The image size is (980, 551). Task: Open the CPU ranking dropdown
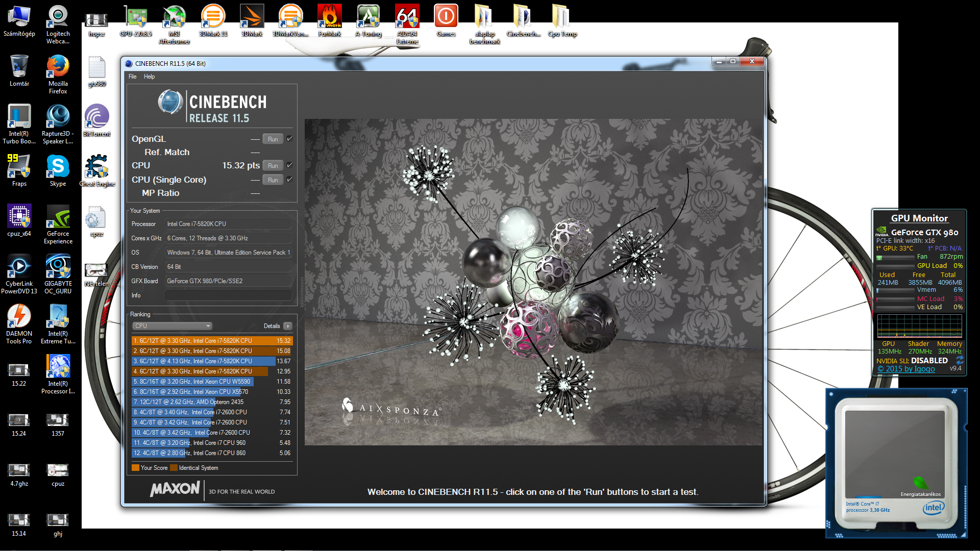pyautogui.click(x=173, y=326)
